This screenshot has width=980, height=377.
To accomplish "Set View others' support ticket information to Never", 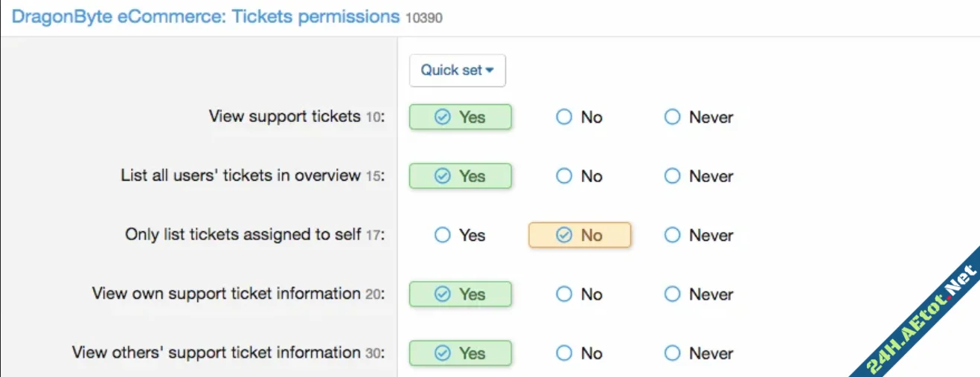I will 698,353.
